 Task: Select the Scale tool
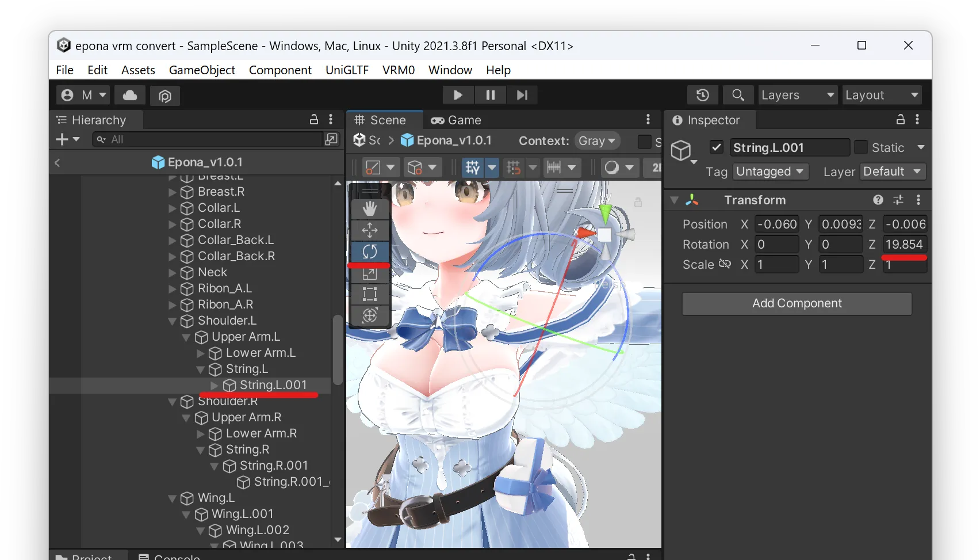point(370,274)
